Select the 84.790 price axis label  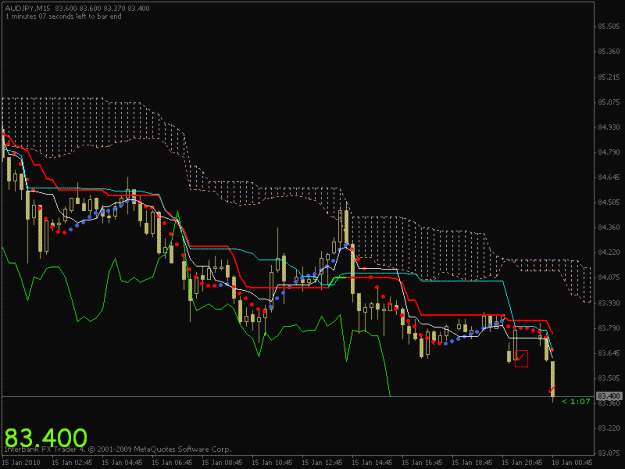pos(609,152)
